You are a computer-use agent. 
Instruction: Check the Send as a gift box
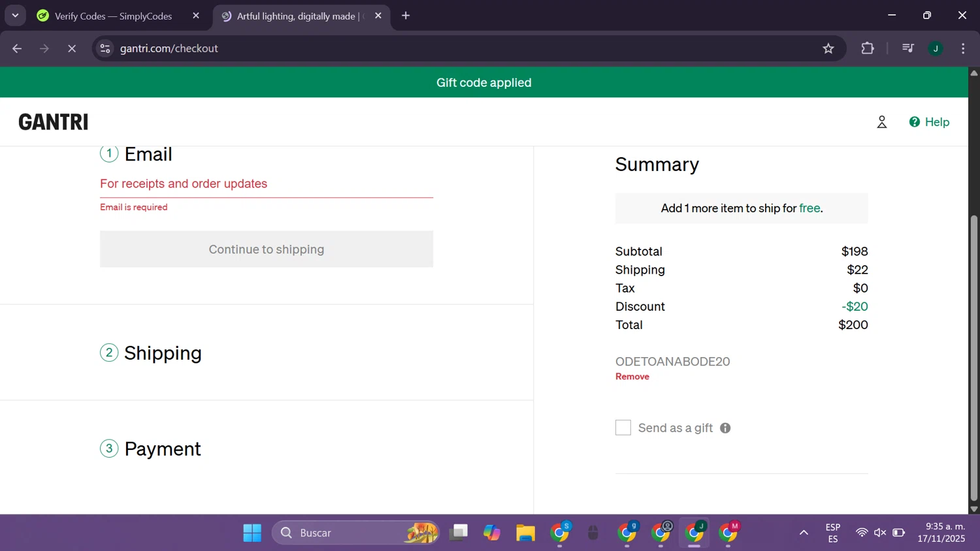(623, 428)
